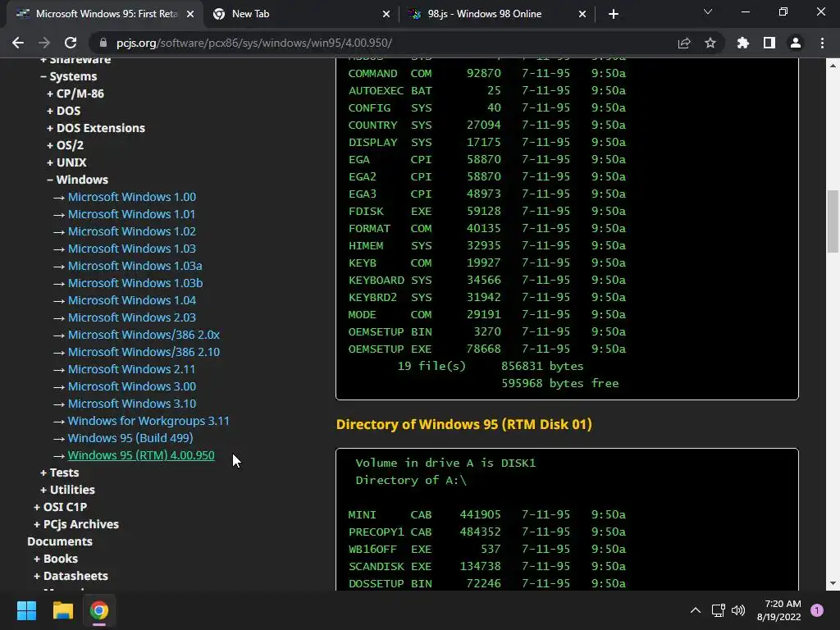
Task: Click the Chrome taskbar icon
Action: [x=99, y=610]
